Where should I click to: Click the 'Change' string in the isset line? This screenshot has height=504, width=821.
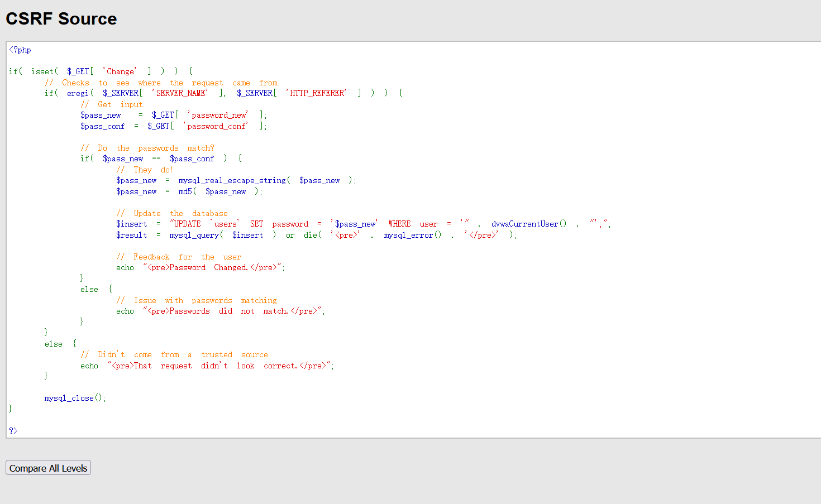[x=120, y=71]
